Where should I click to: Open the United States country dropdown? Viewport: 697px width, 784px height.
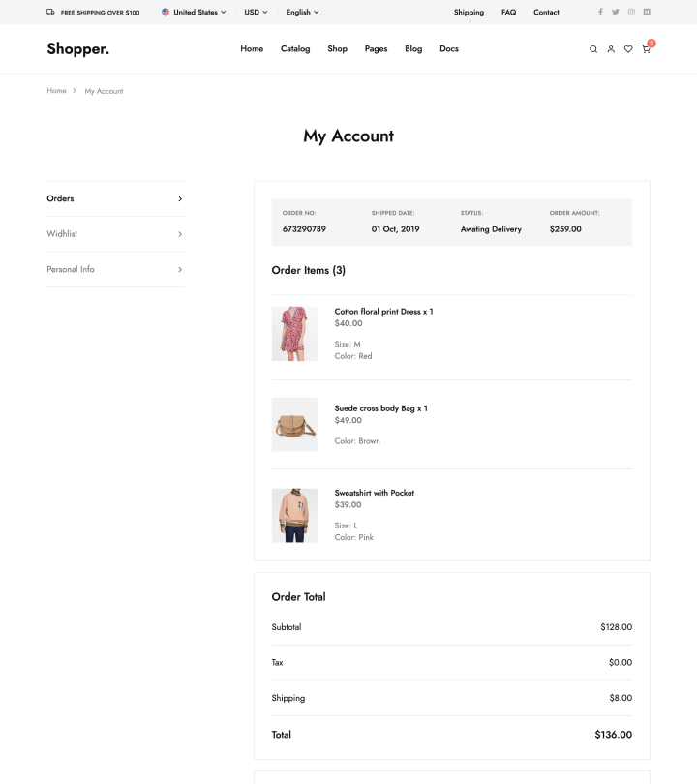tap(194, 13)
